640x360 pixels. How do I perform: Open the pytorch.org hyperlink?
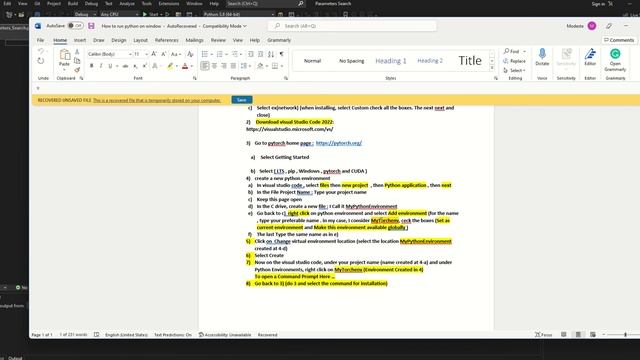[x=339, y=143]
